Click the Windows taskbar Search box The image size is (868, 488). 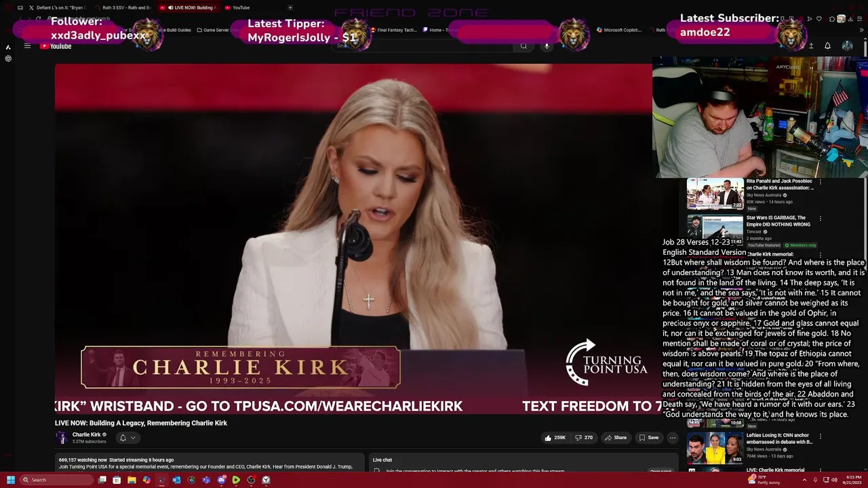[56, 480]
